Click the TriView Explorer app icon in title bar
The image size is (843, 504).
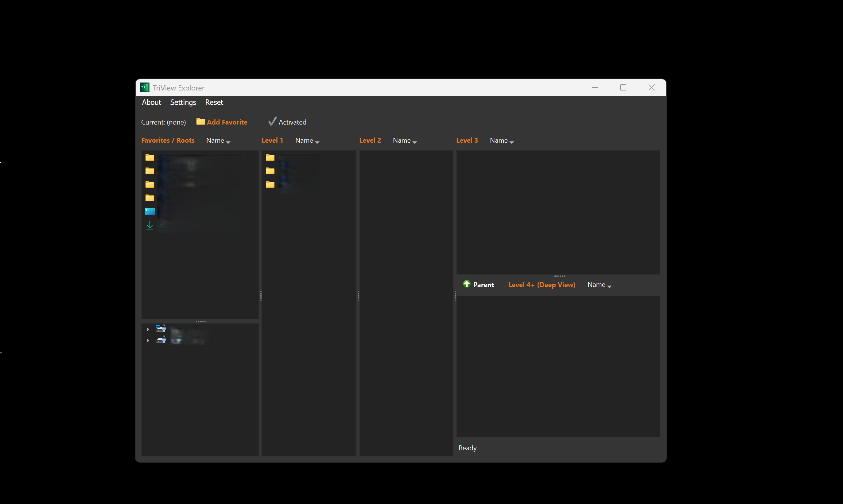144,88
